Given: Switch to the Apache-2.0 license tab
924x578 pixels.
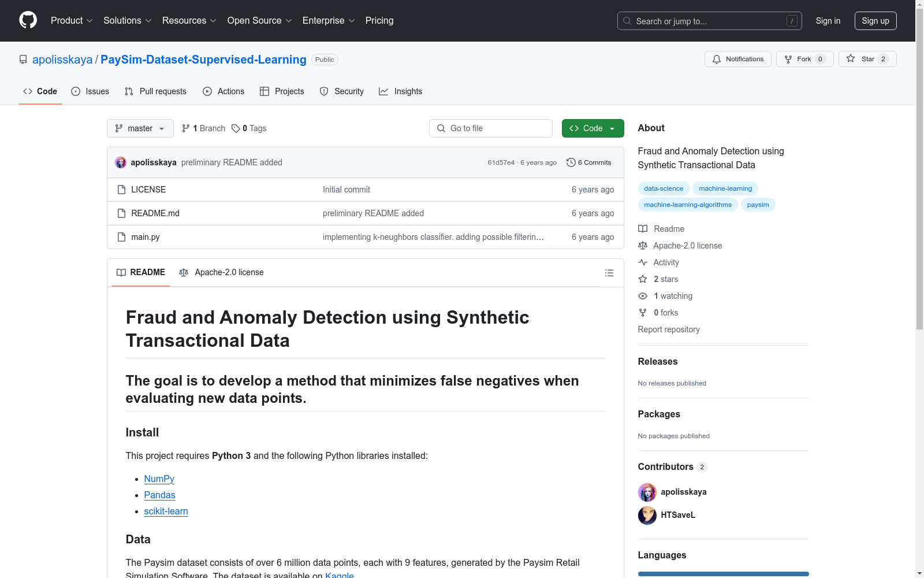Looking at the screenshot, I should click(x=221, y=272).
